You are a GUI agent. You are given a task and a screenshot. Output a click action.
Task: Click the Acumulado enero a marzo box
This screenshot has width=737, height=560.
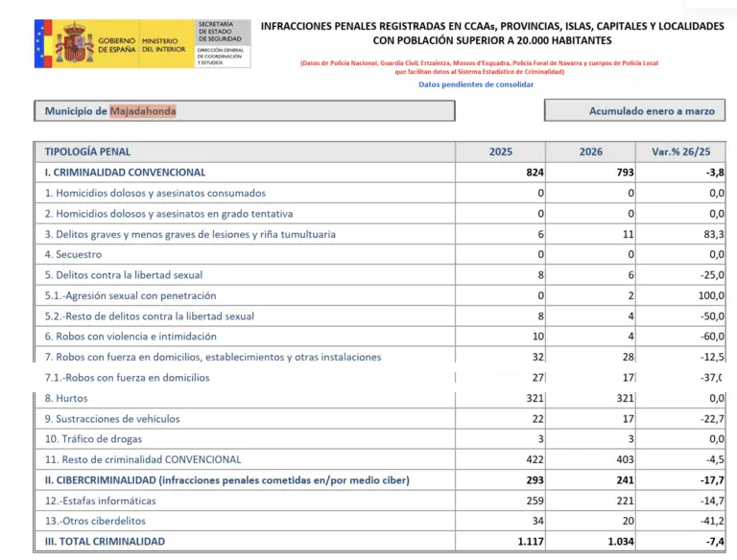[634, 111]
